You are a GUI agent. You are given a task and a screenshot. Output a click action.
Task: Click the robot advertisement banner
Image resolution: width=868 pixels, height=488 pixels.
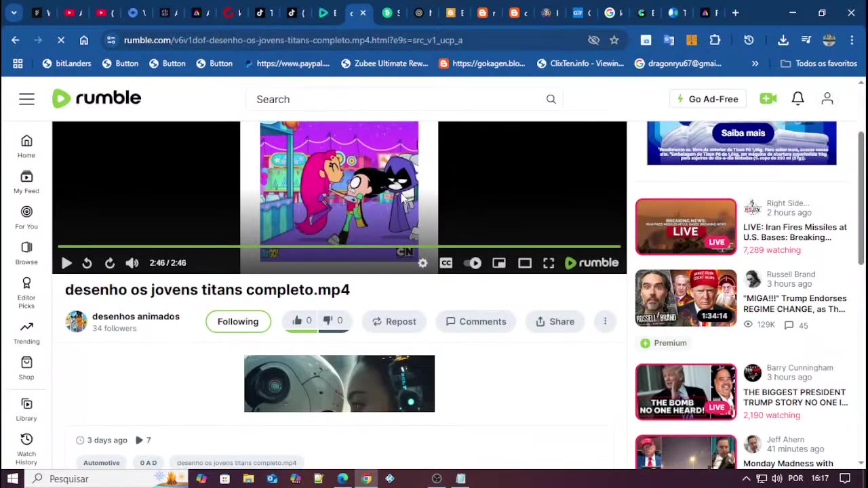tap(339, 384)
